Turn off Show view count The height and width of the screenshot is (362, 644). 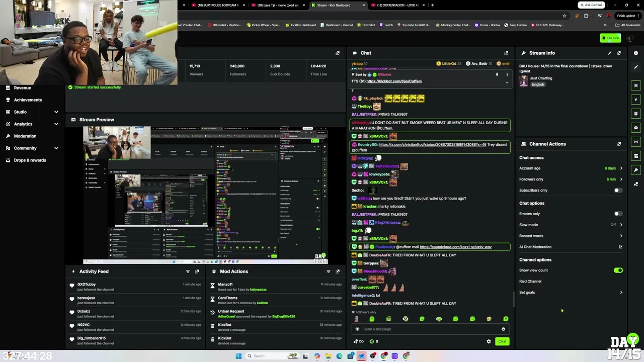point(618,270)
